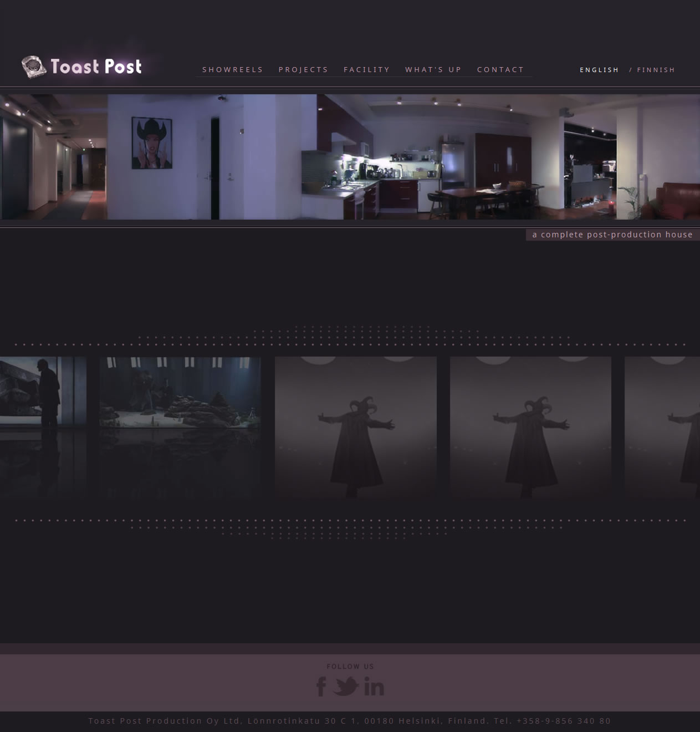Click the Toast Post wordmark

coord(96,67)
